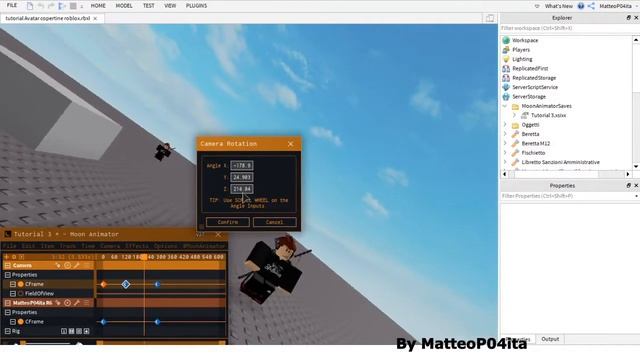The height and width of the screenshot is (360, 640).
Task: Click the Camera track wrench icon
Action: pos(76,265)
